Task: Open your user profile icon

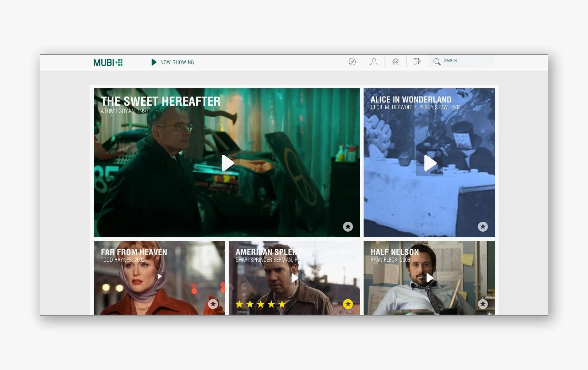Action: (x=374, y=61)
